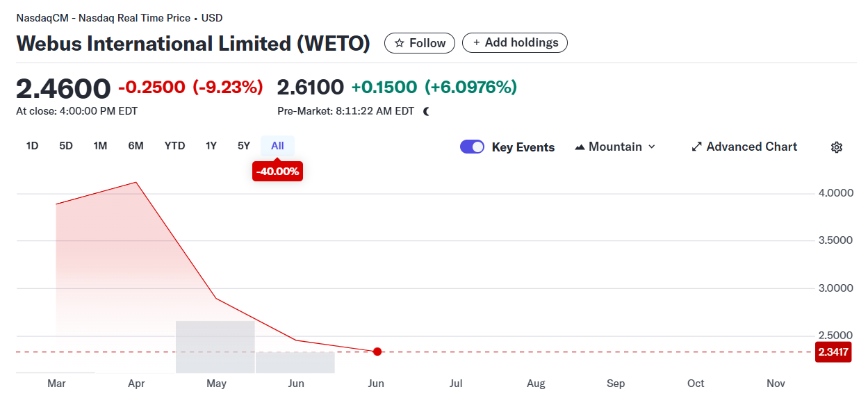Open the Advanced Chart link

pos(751,147)
